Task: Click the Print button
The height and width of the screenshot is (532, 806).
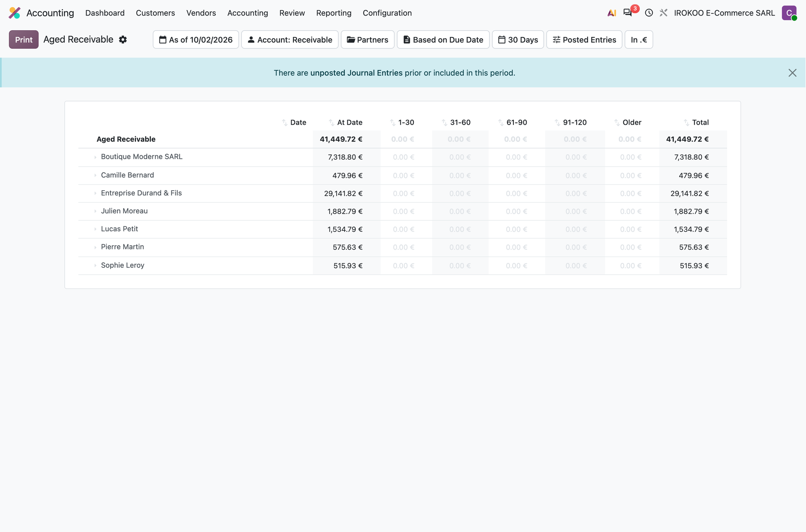Action: point(24,39)
